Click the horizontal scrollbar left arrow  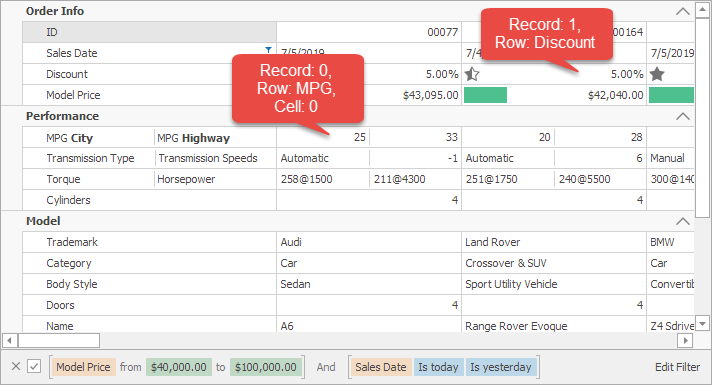pyautogui.click(x=10, y=340)
